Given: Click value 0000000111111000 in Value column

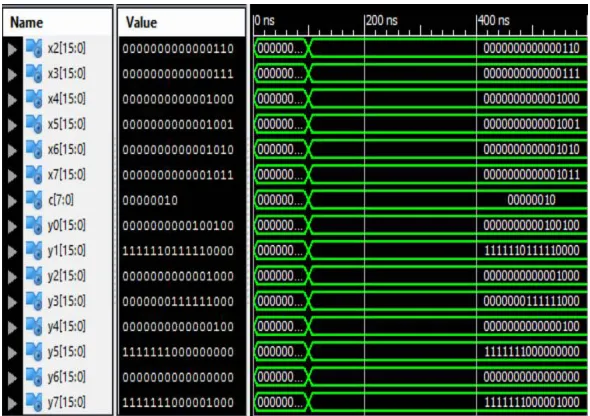Looking at the screenshot, I should pos(178,301).
